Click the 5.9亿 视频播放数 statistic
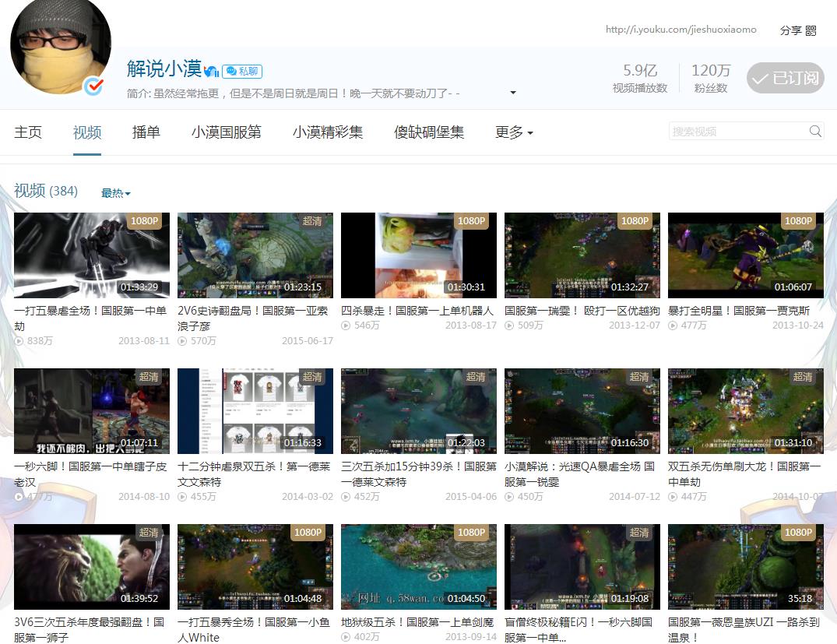 coord(640,79)
